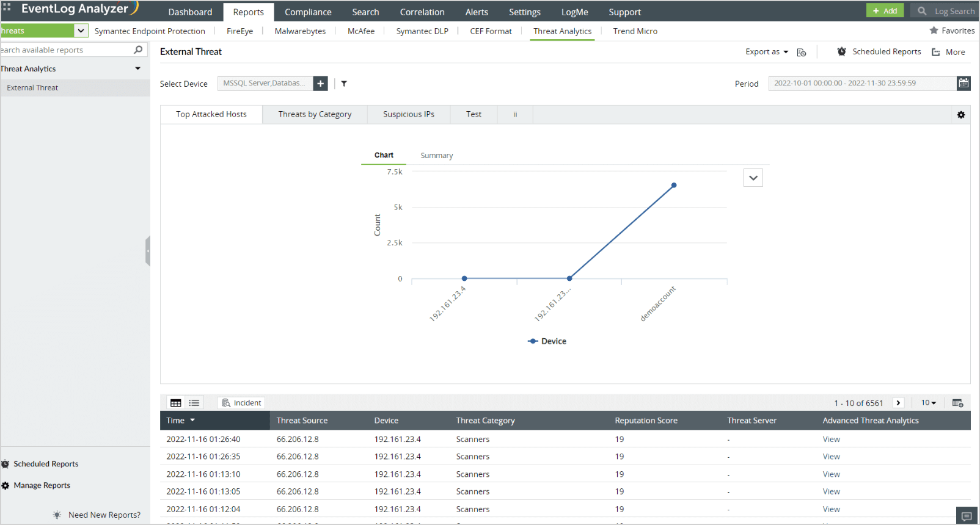Toggle the Device series in chart legend
The height and width of the screenshot is (525, 980).
[x=547, y=341]
